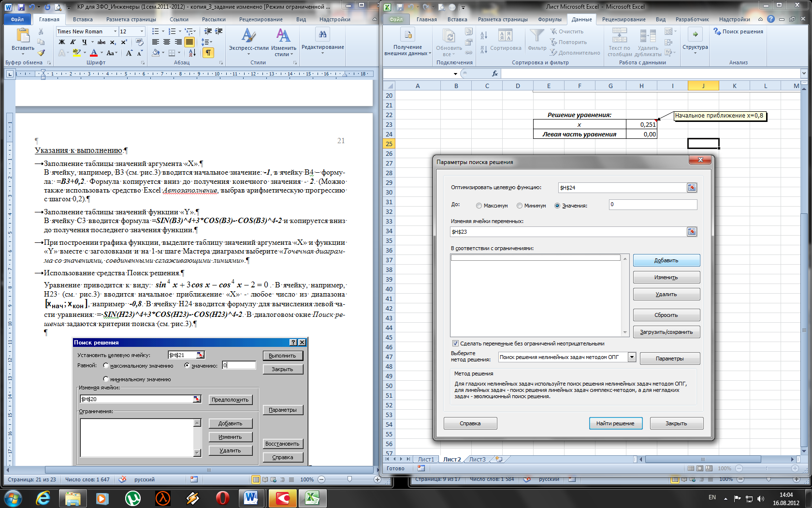812x508 pixels.
Task: Open the bullets style dropdown arrow
Action: click(x=163, y=31)
